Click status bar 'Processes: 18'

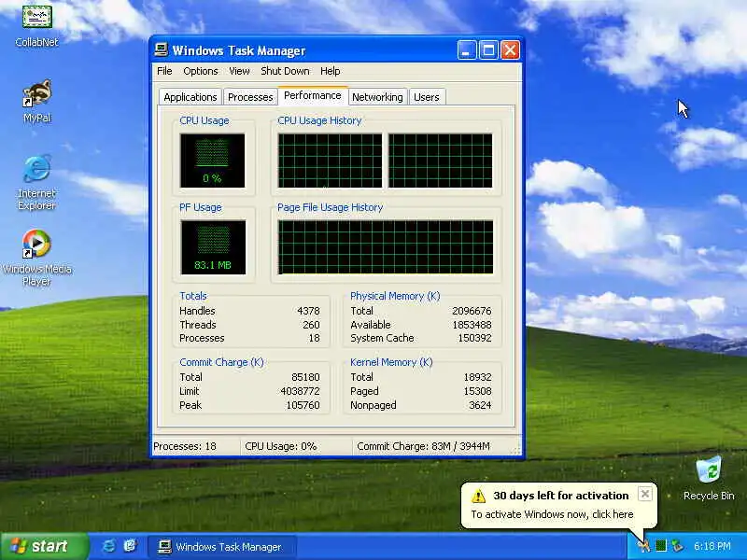tap(185, 447)
